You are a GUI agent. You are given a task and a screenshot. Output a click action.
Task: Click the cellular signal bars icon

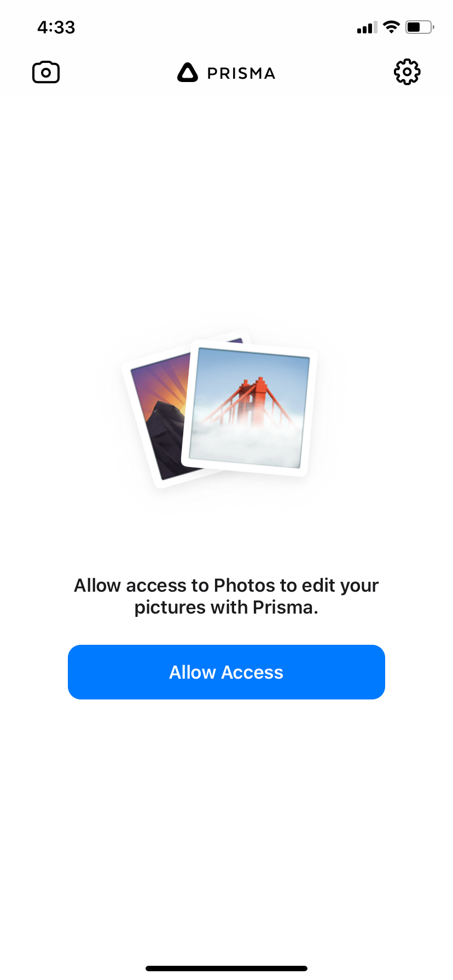coord(367,27)
